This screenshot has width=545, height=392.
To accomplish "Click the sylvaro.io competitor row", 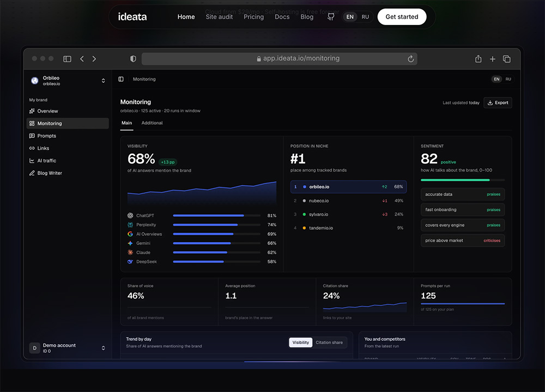I will pyautogui.click(x=348, y=214).
